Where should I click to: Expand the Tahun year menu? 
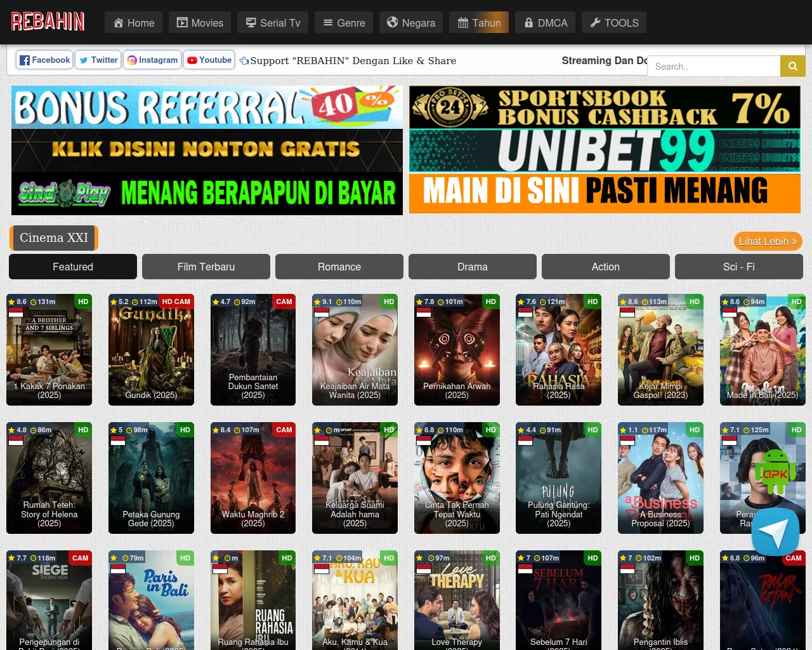(x=479, y=23)
